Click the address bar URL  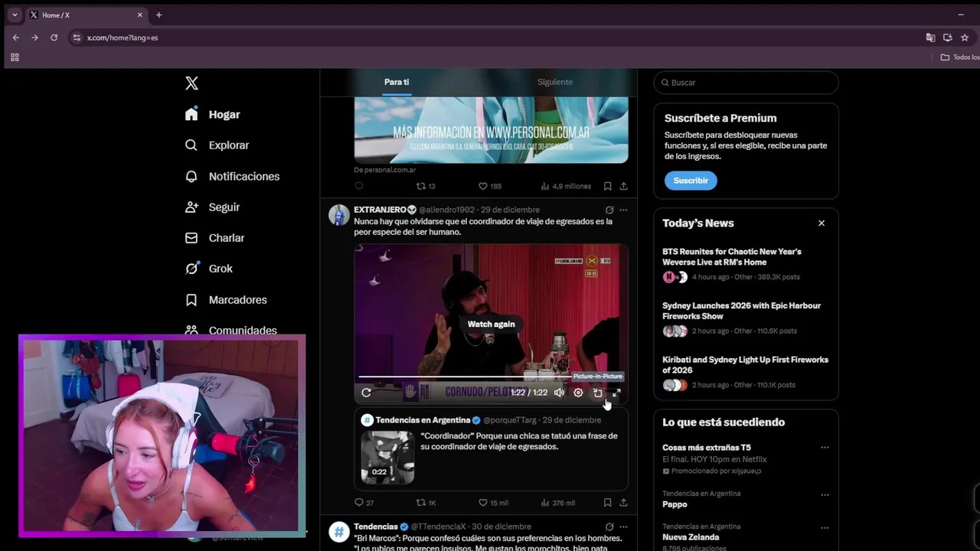point(122,37)
